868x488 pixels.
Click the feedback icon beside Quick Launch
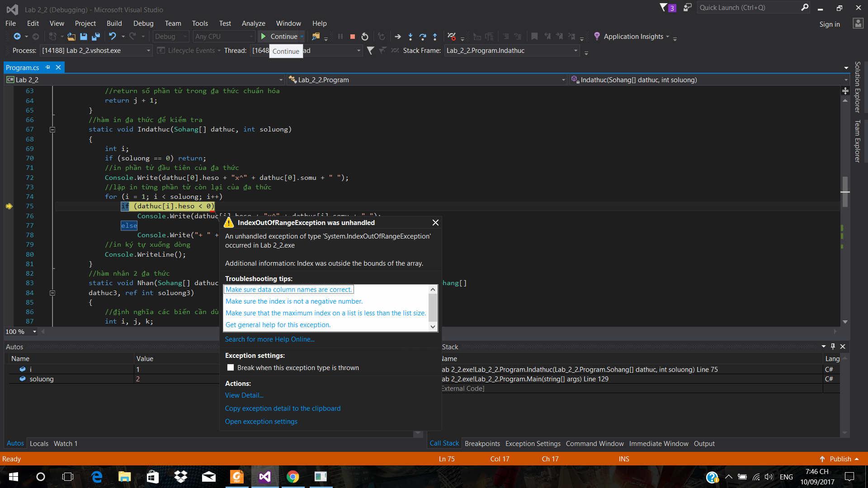point(688,7)
